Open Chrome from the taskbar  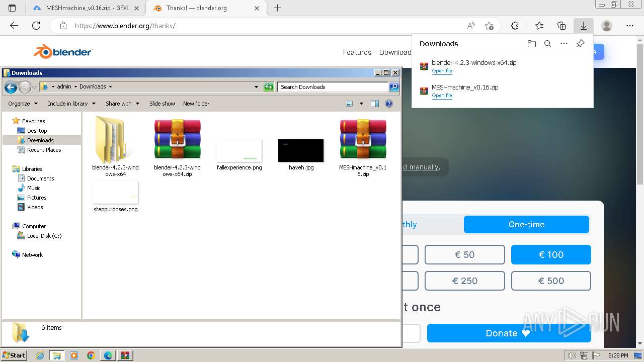91,355
